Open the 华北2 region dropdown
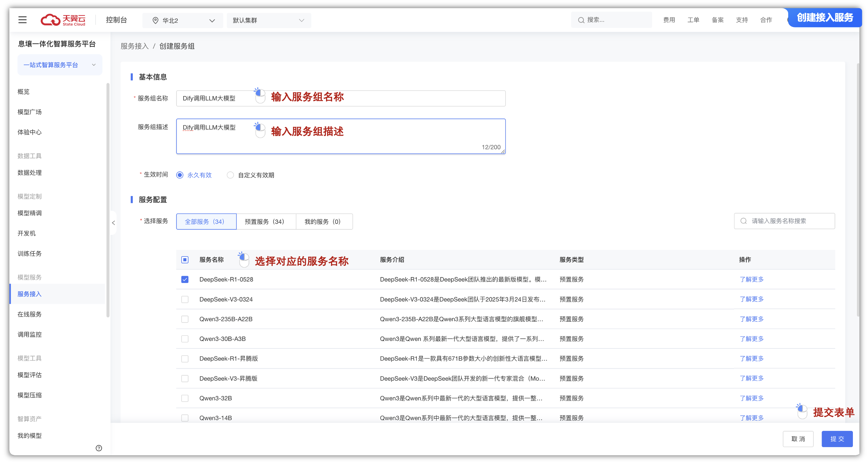 pos(183,21)
